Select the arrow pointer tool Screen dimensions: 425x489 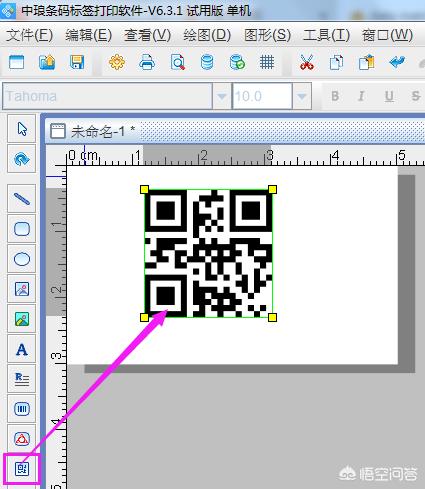(x=22, y=129)
